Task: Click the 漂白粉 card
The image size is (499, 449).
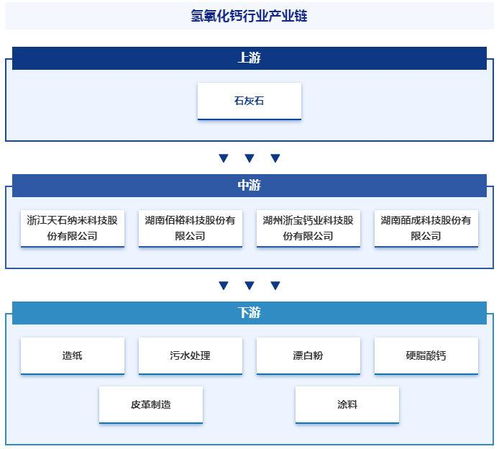Action: pos(308,356)
